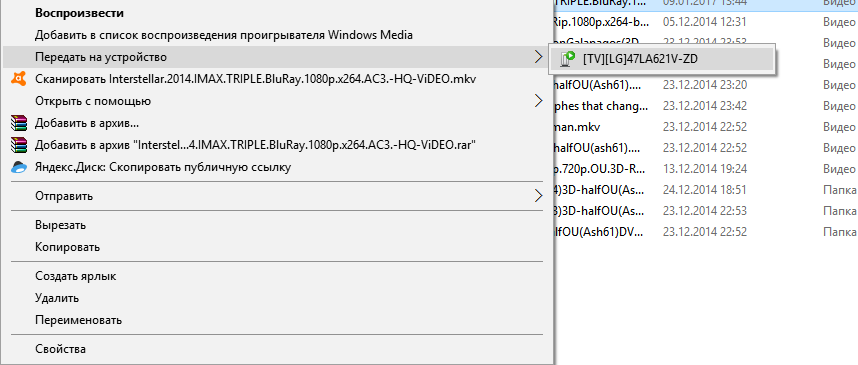Select file 'halfOU(ash61)...' dated 23.12.2014 22:52
Screen dimensions: 858x365
[706, 148]
